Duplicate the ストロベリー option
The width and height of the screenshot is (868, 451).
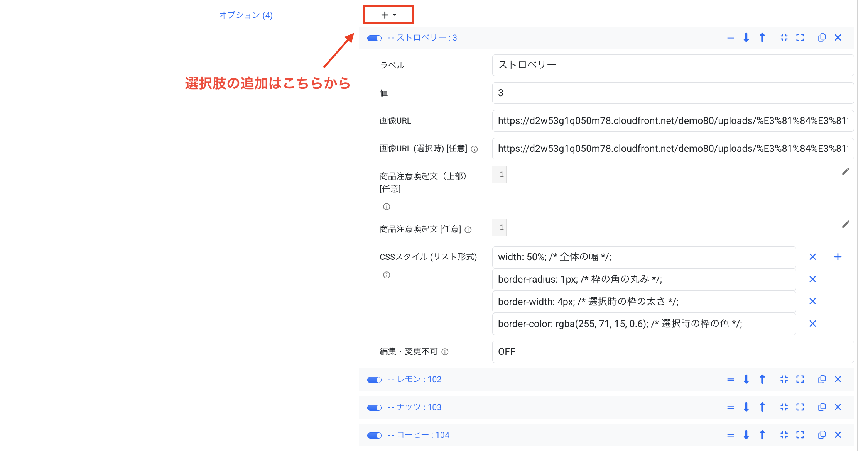coord(822,37)
